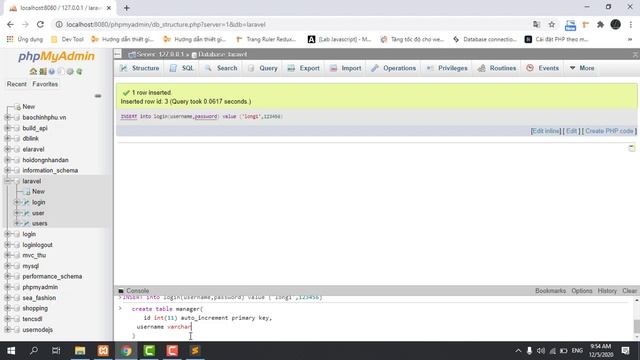Viewport: 640px width, 360px height.
Task: Expand dblink database node
Action: tap(7, 139)
